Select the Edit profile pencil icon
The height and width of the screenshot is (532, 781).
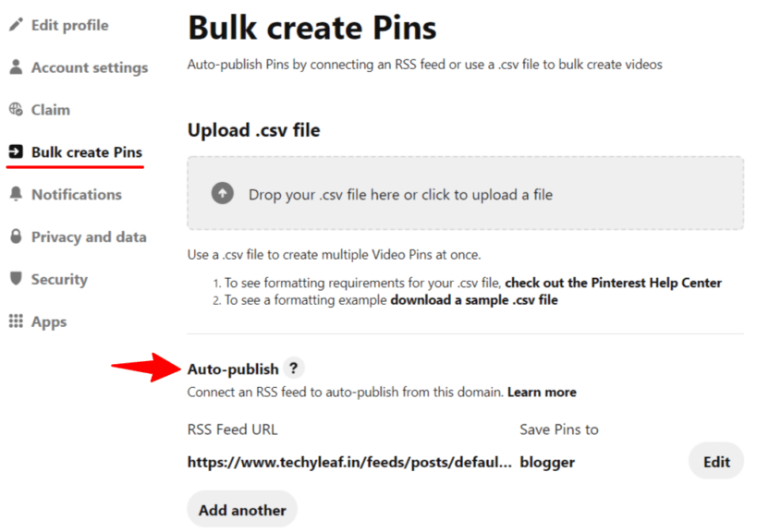[x=15, y=25]
